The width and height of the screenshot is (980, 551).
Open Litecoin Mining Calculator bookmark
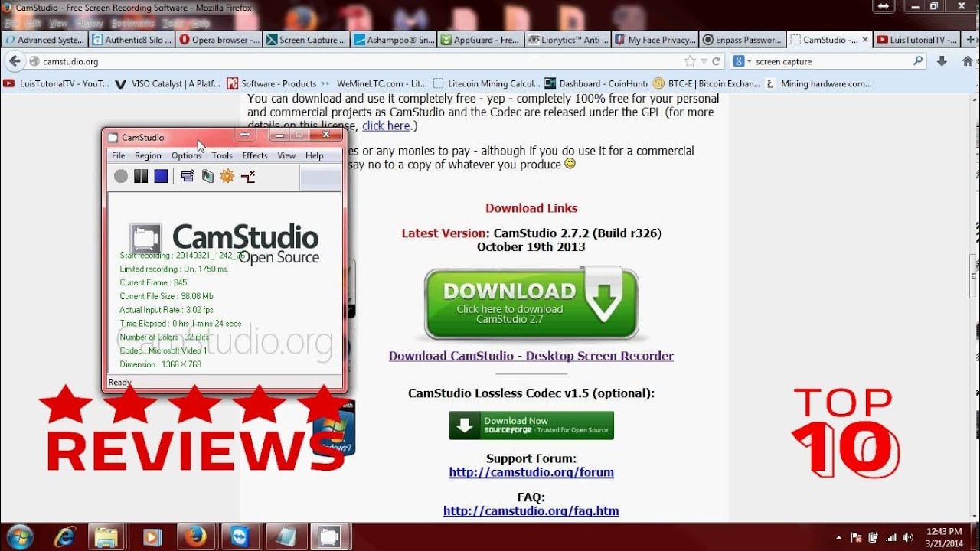[486, 83]
